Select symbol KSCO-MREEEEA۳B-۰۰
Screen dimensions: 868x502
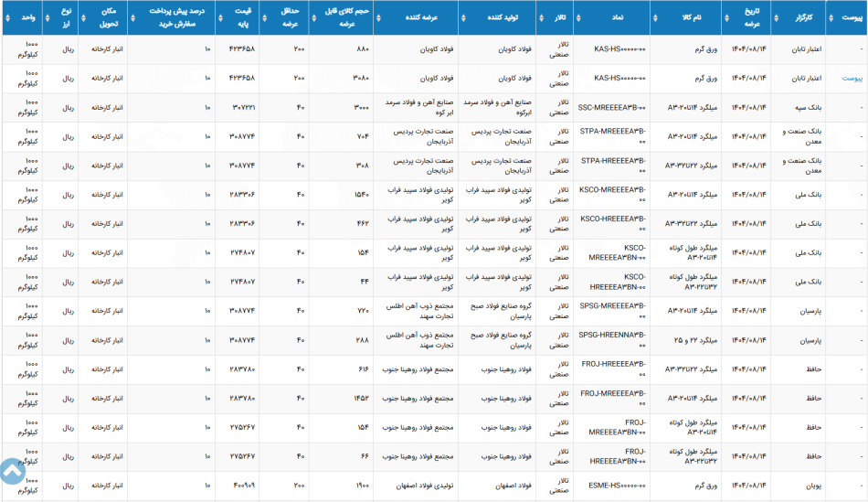613,195
